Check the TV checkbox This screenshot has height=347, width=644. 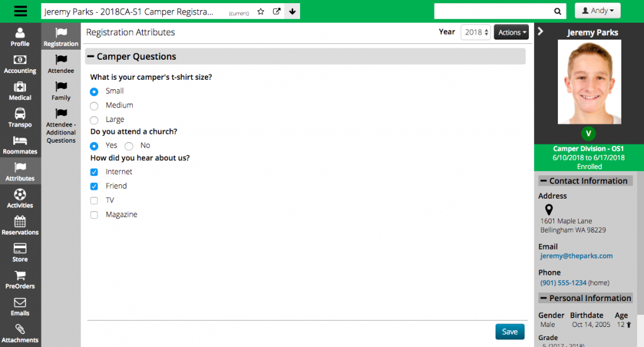click(x=94, y=201)
